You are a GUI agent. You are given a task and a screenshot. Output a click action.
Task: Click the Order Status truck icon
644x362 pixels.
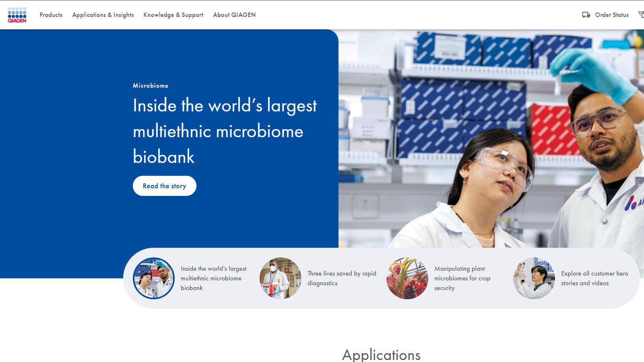(x=586, y=15)
